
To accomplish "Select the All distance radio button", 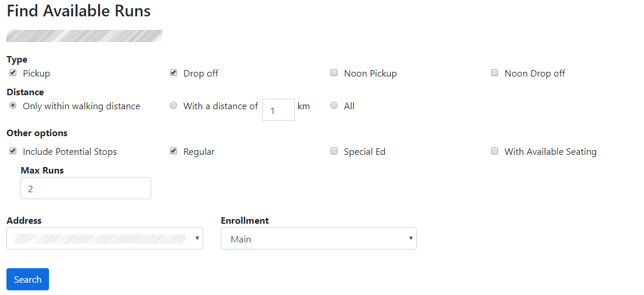I will (x=334, y=106).
